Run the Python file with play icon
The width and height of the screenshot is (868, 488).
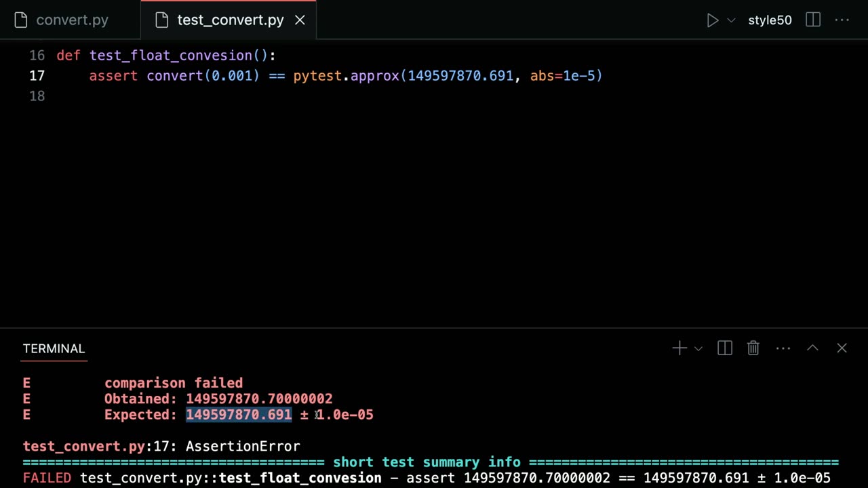712,20
